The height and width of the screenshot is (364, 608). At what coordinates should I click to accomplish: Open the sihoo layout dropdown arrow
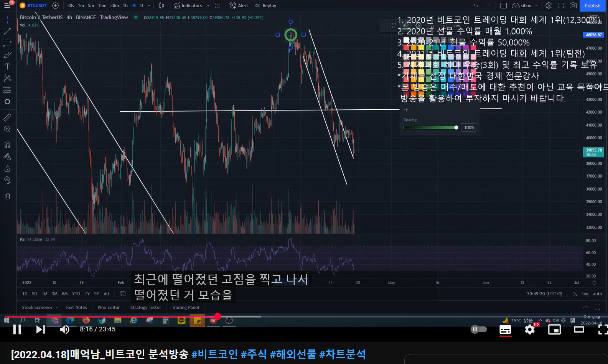(x=537, y=5)
